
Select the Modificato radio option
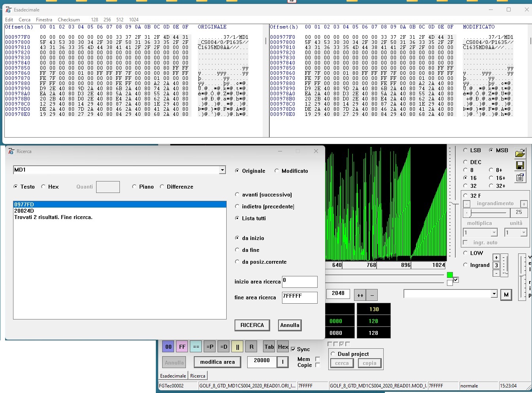tap(277, 171)
